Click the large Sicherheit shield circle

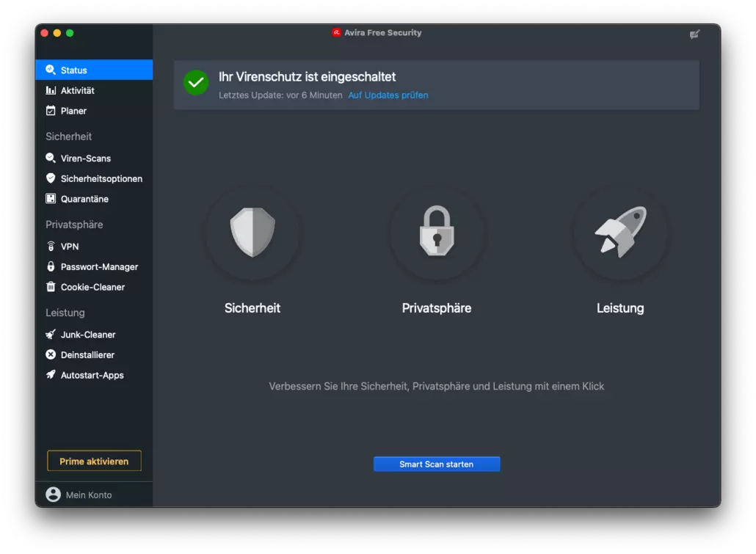[x=252, y=234]
